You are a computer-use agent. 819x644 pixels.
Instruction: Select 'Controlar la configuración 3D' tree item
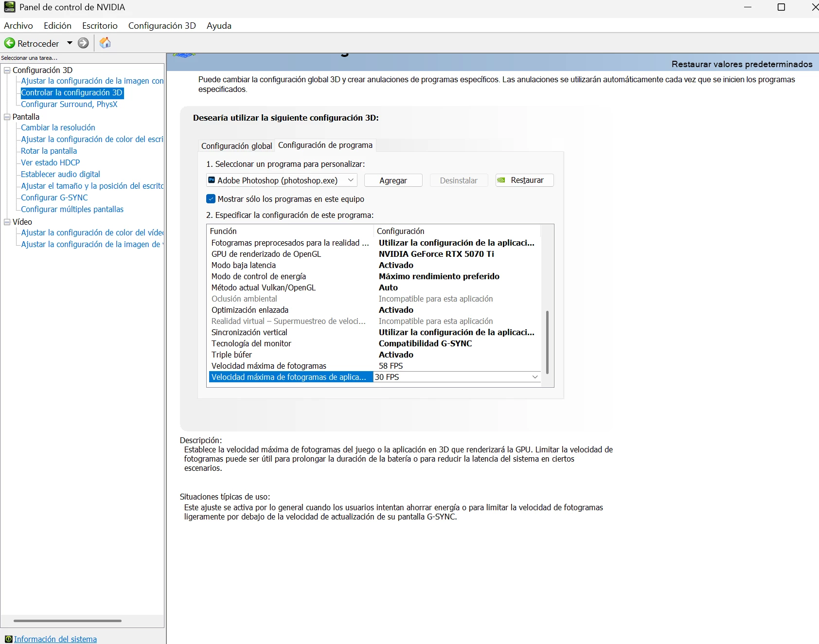coord(71,92)
